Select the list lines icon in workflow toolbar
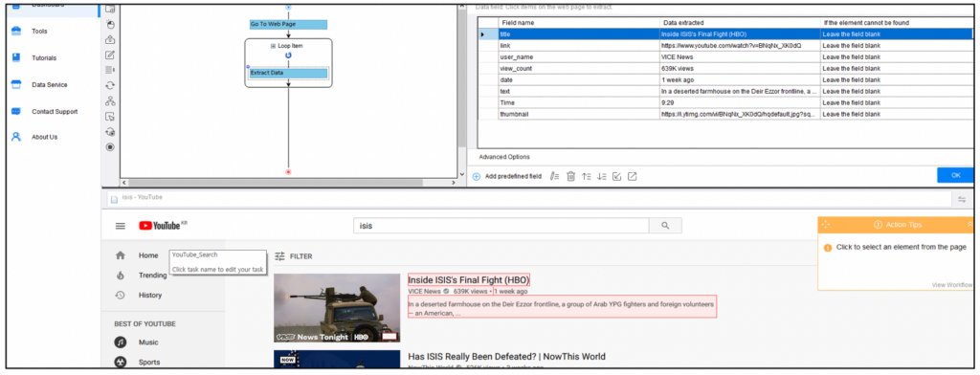This screenshot has height=375, width=980. click(x=110, y=70)
